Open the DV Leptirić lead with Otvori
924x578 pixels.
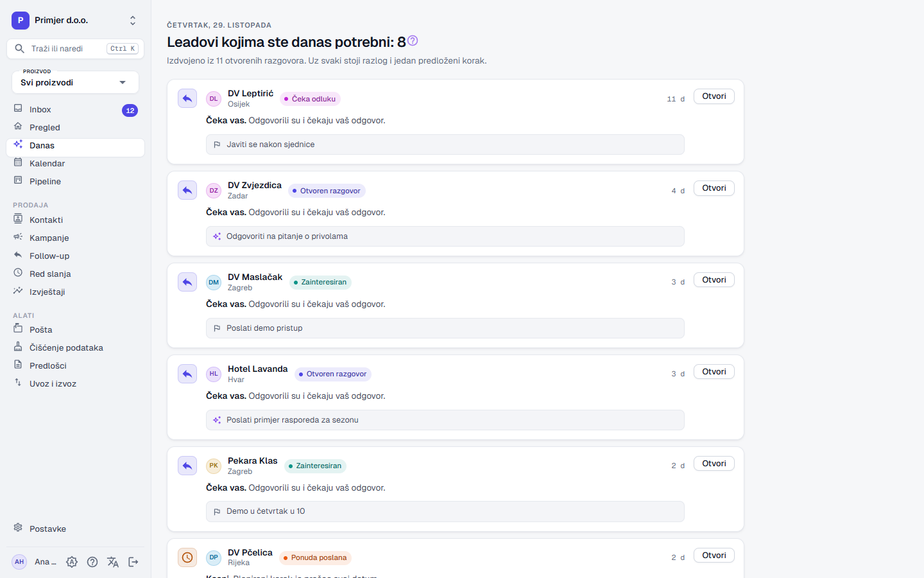pos(714,96)
